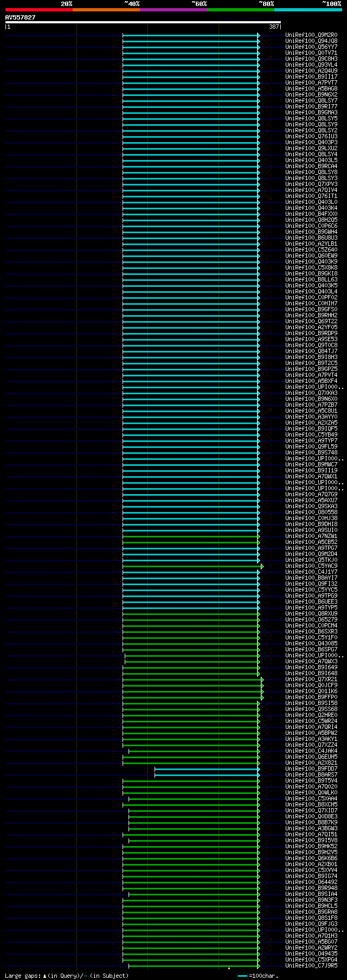Screen dimensions: 347x980
Task: Select the UniRef100_B9II17 label
Action: [x=311, y=77]
